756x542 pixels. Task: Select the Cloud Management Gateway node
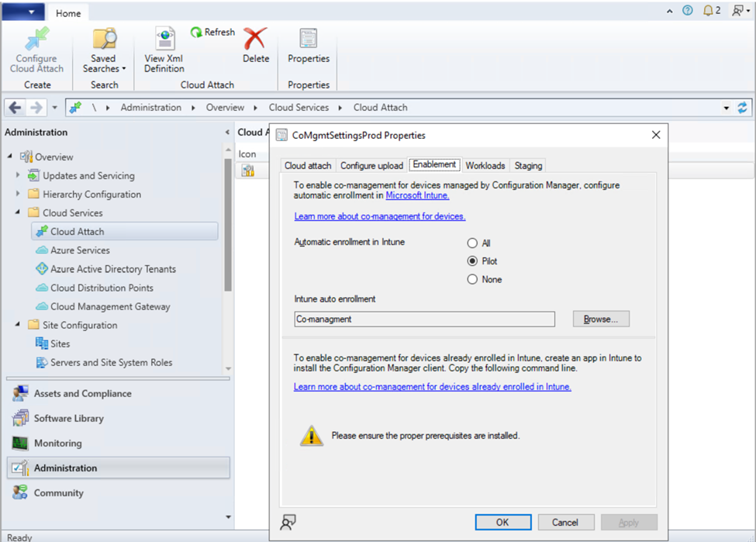(110, 307)
